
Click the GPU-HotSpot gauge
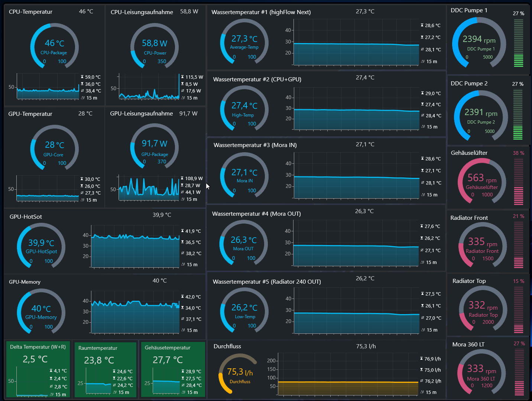(x=41, y=246)
